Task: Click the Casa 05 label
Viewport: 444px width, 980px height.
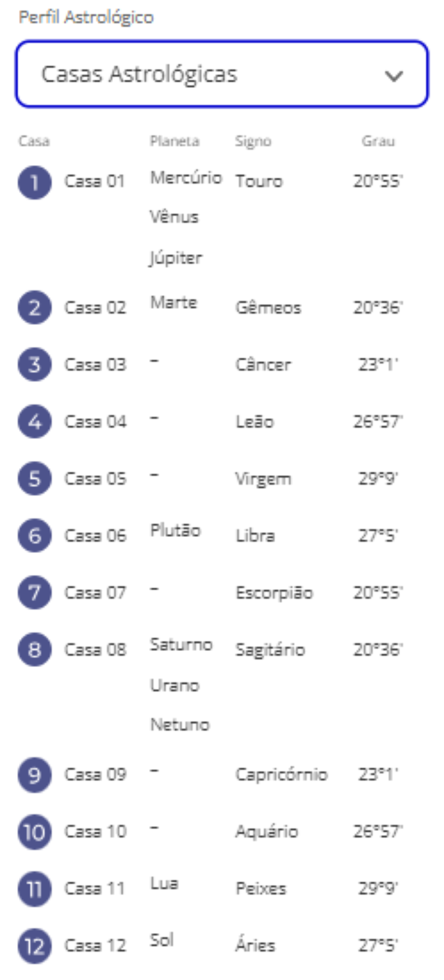Action: (95, 479)
